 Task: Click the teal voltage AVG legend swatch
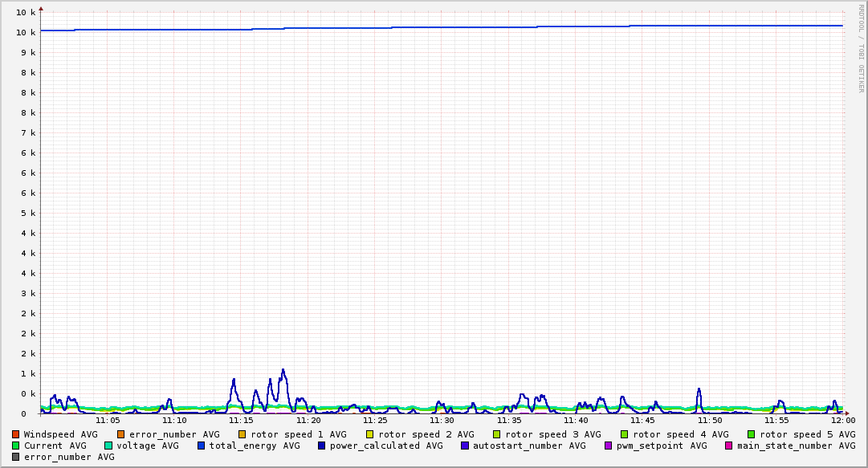(x=109, y=446)
